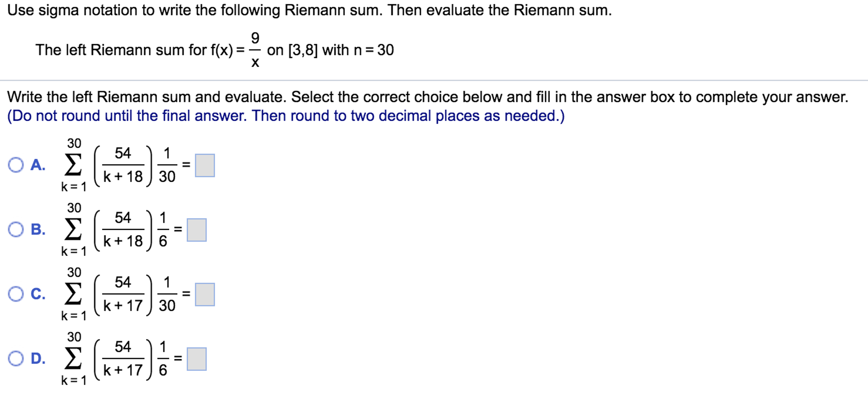Click the 54 over k+17 fraction in choice D

[123, 359]
